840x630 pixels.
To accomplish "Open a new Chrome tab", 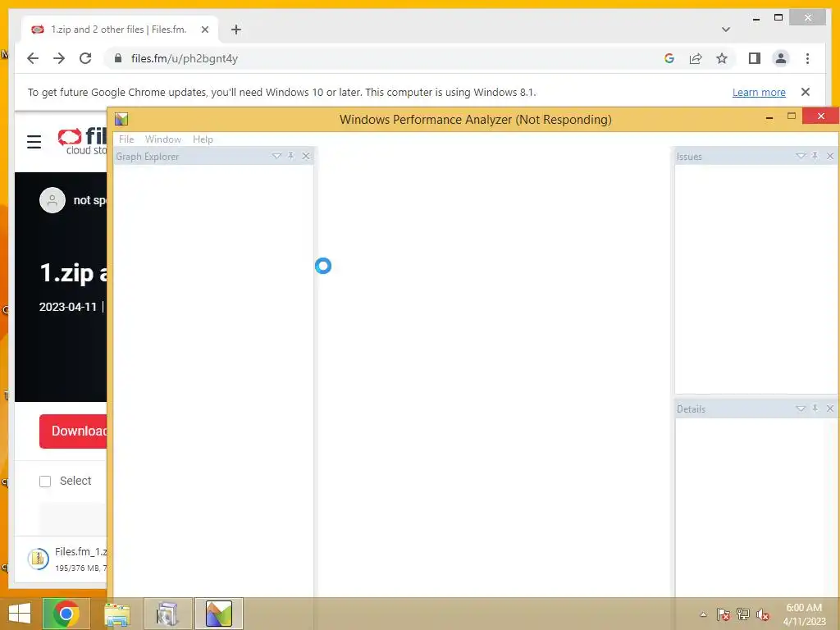I will (x=236, y=30).
